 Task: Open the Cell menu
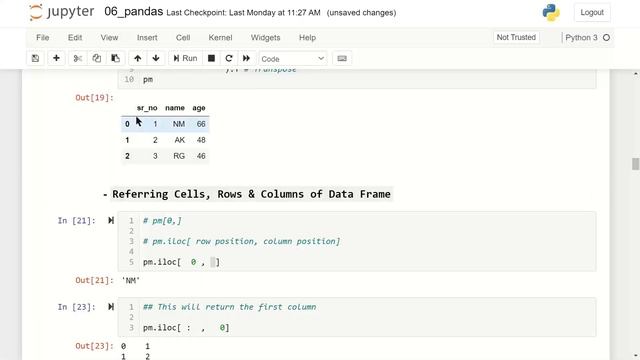[x=183, y=38]
